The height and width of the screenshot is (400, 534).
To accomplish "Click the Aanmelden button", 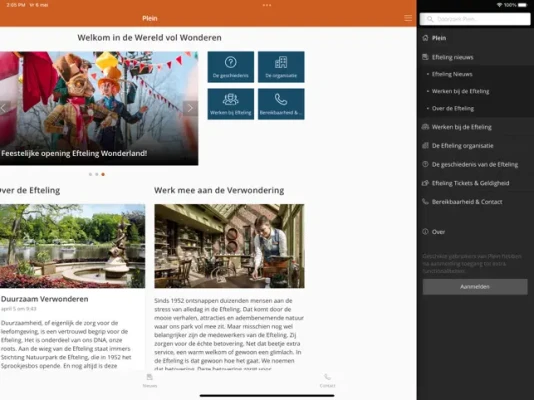I will pos(475,287).
